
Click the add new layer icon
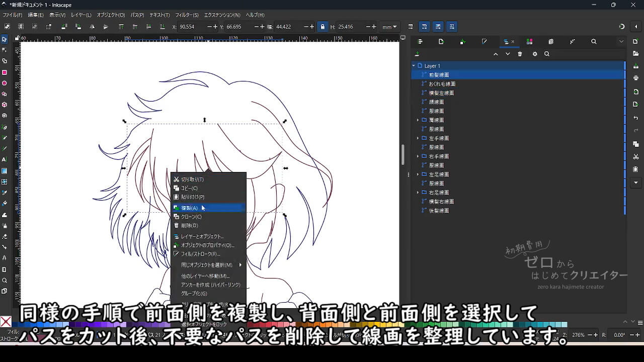tap(417, 54)
